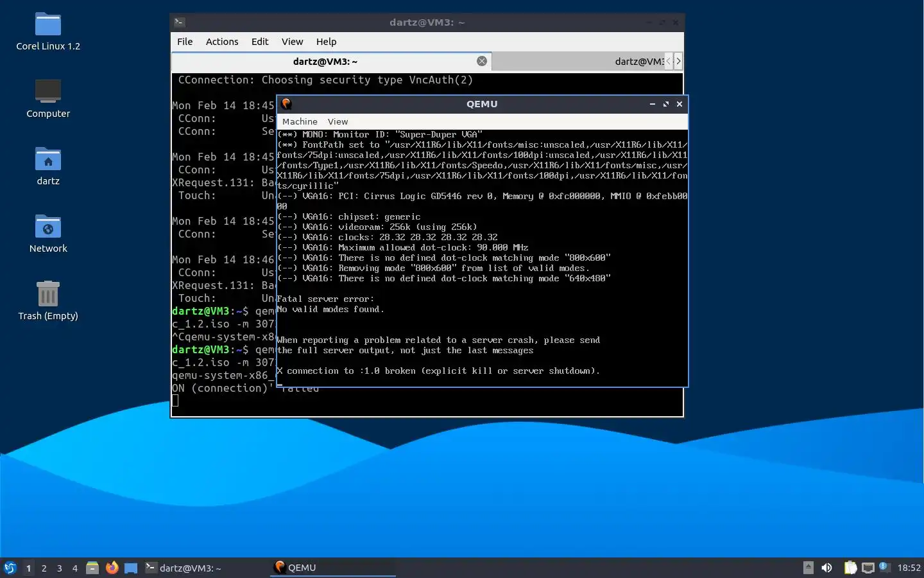Open the terminal File menu
This screenshot has width=924, height=578.
tap(185, 42)
